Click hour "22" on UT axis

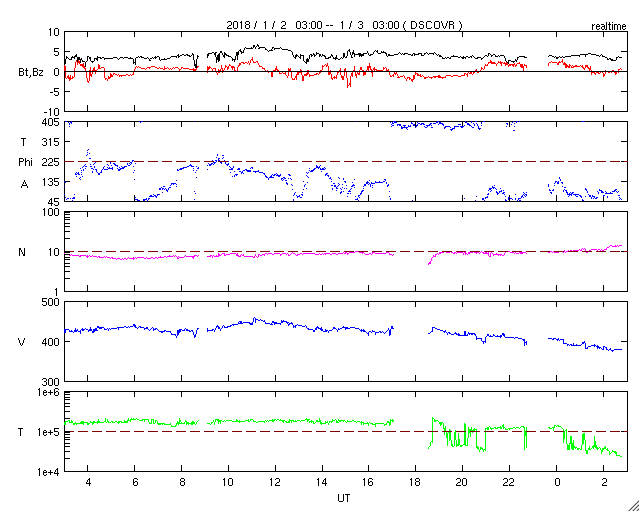tap(509, 482)
